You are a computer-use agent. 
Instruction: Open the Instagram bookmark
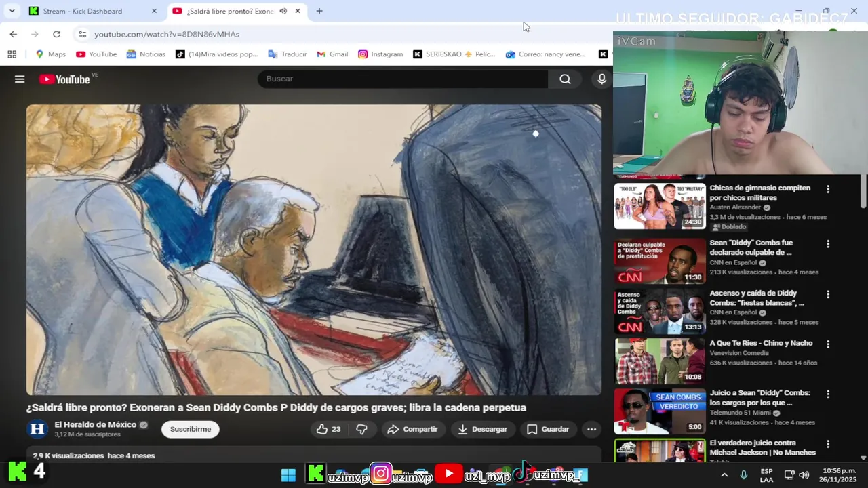pos(380,54)
